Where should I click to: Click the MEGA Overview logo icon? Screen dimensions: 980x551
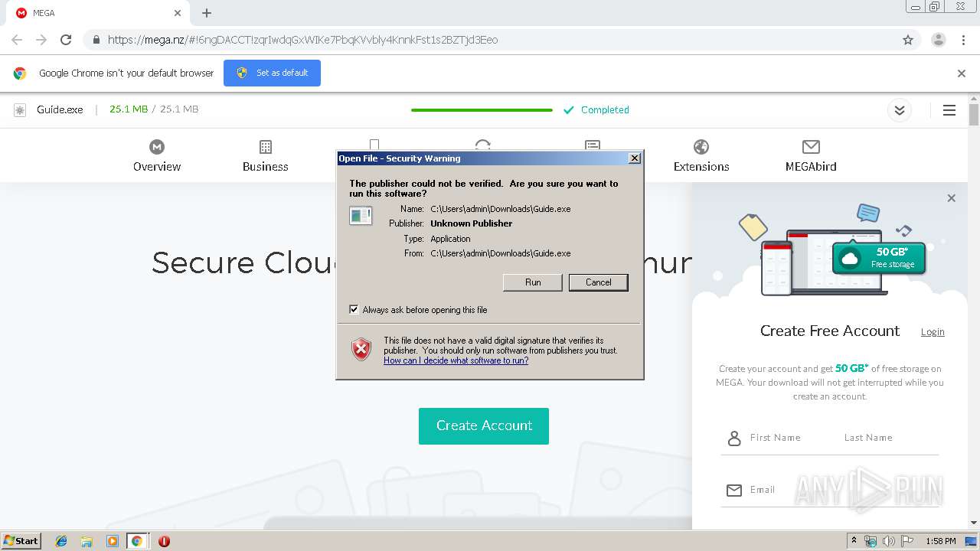coord(157,146)
